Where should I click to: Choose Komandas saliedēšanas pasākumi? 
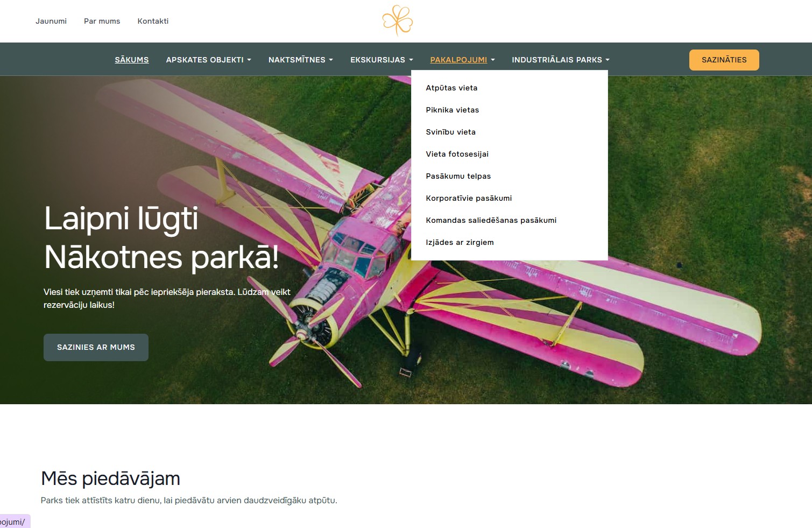tap(491, 220)
